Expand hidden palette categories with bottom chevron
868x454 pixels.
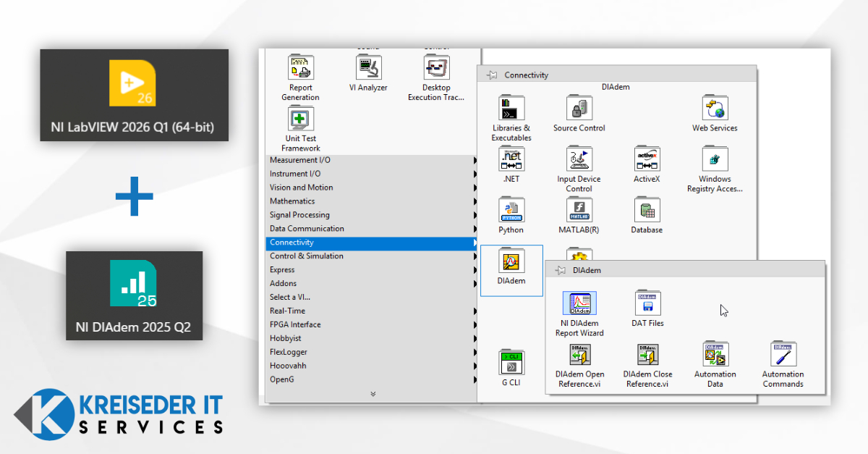[x=373, y=394]
